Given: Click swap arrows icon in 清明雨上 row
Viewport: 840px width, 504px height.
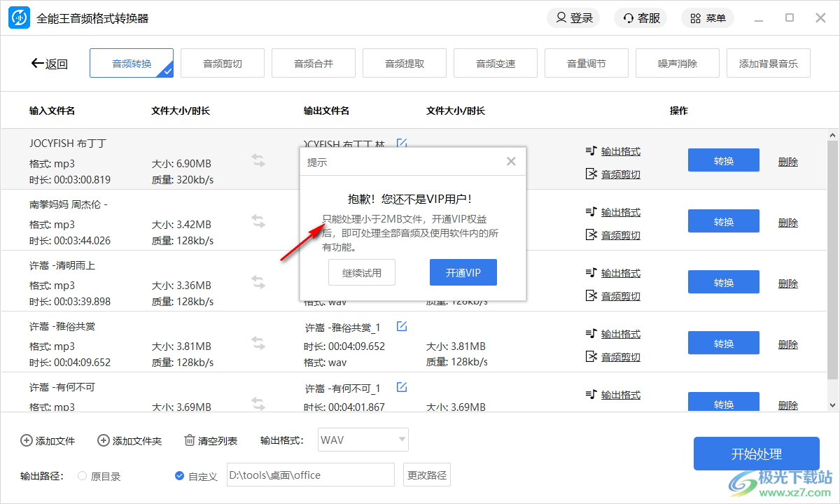Looking at the screenshot, I should point(258,282).
